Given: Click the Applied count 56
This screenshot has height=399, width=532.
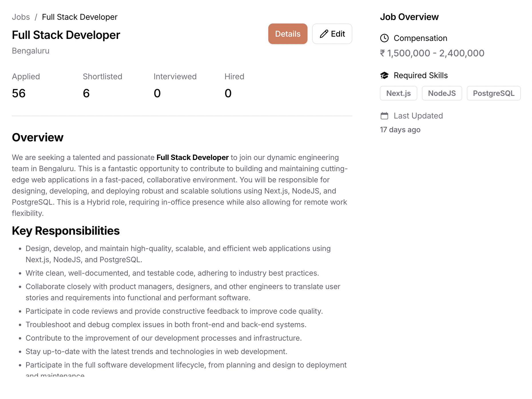Looking at the screenshot, I should pos(19,93).
